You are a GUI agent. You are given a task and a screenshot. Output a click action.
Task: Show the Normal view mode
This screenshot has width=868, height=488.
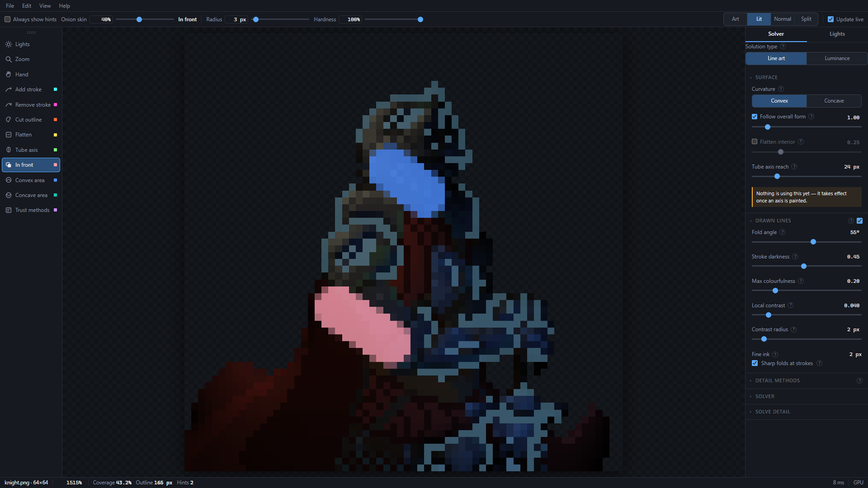pos(783,19)
